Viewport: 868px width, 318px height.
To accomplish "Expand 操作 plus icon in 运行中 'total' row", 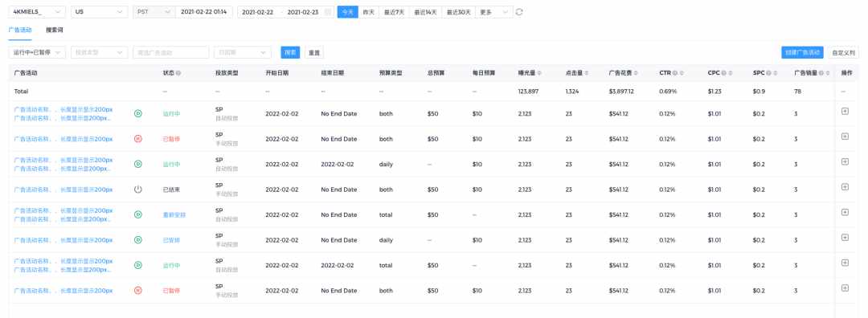I will (x=845, y=263).
